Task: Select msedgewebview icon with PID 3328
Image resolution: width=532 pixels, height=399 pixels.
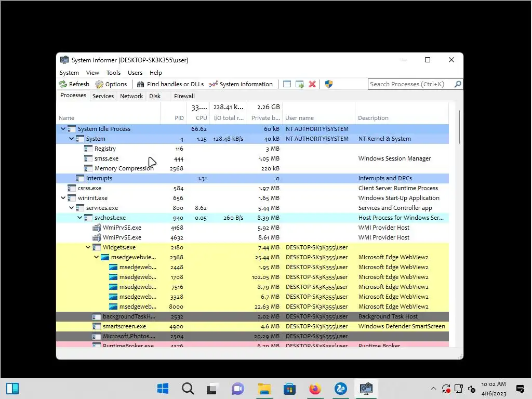Action: (x=113, y=297)
